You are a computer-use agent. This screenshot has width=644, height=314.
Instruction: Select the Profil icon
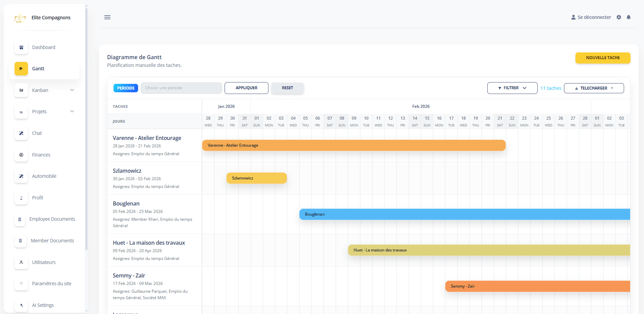click(21, 198)
